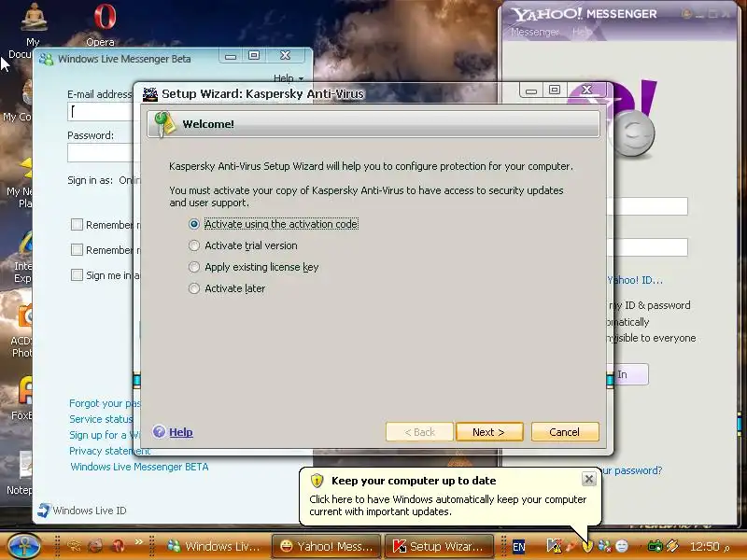Toggle the first Remember checkbox in Live Messenger
The image size is (747, 560).
pyautogui.click(x=77, y=224)
